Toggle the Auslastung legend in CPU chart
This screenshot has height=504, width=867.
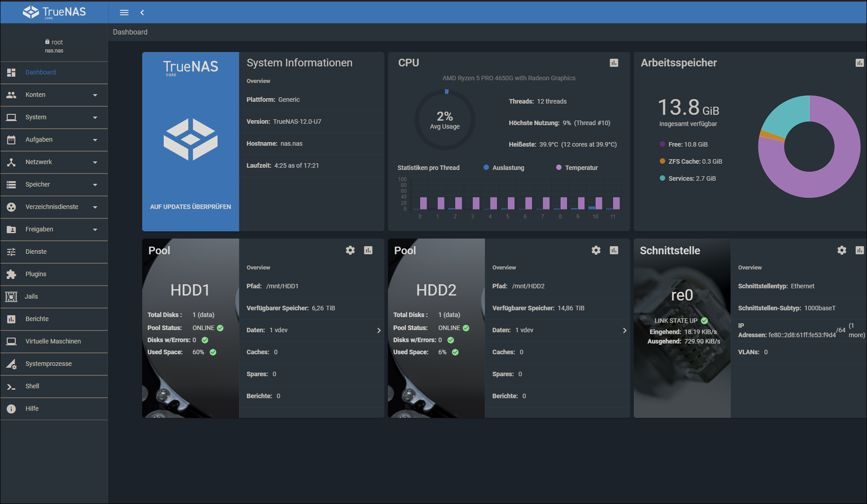coord(504,168)
